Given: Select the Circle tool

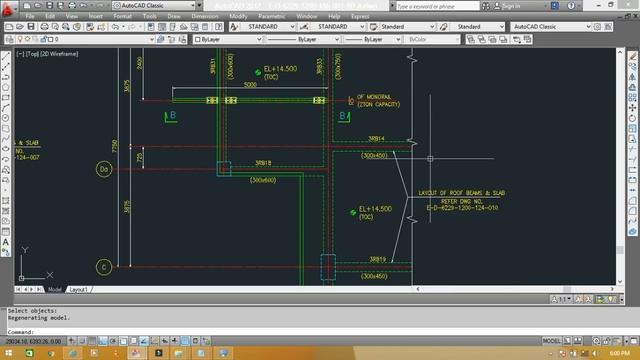Looking at the screenshot, I should pos(6,118).
